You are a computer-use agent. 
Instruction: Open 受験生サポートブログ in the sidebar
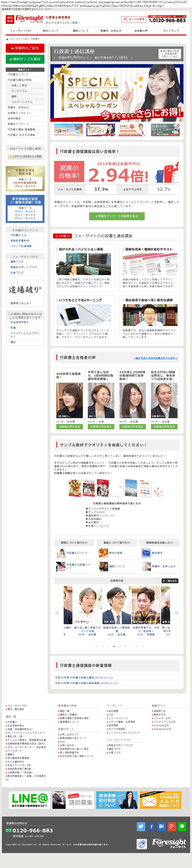tap(23, 267)
